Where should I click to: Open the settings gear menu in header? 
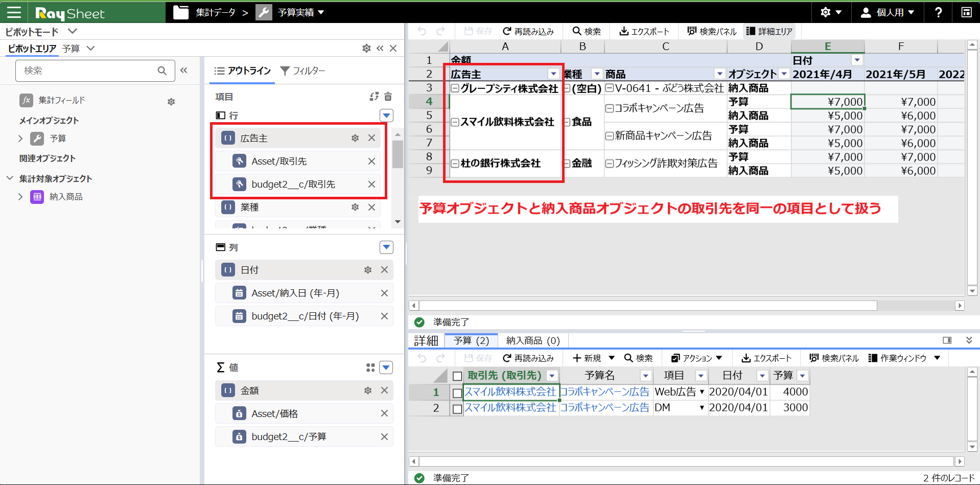pos(831,12)
